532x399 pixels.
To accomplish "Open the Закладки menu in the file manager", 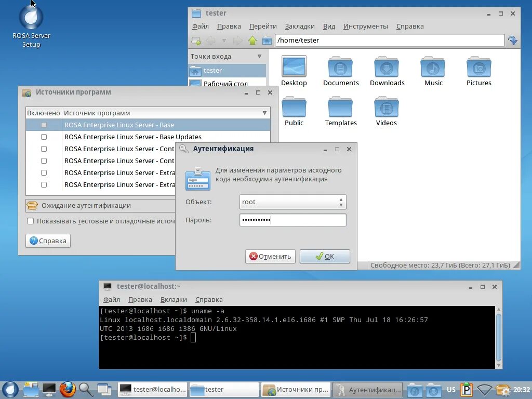I will click(x=300, y=26).
